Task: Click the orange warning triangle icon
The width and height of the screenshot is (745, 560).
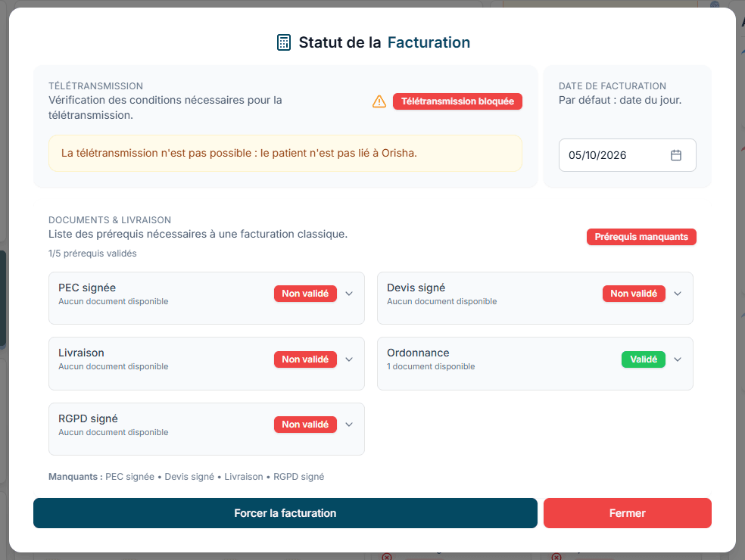Action: pyautogui.click(x=379, y=101)
